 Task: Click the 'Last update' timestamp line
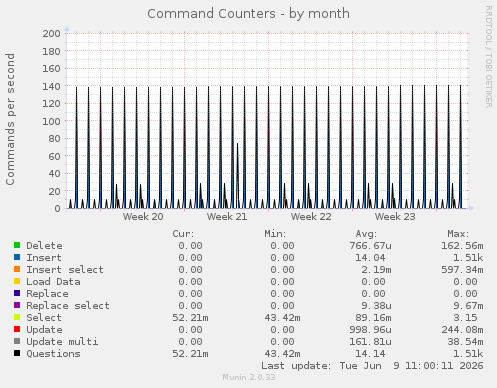point(372,366)
